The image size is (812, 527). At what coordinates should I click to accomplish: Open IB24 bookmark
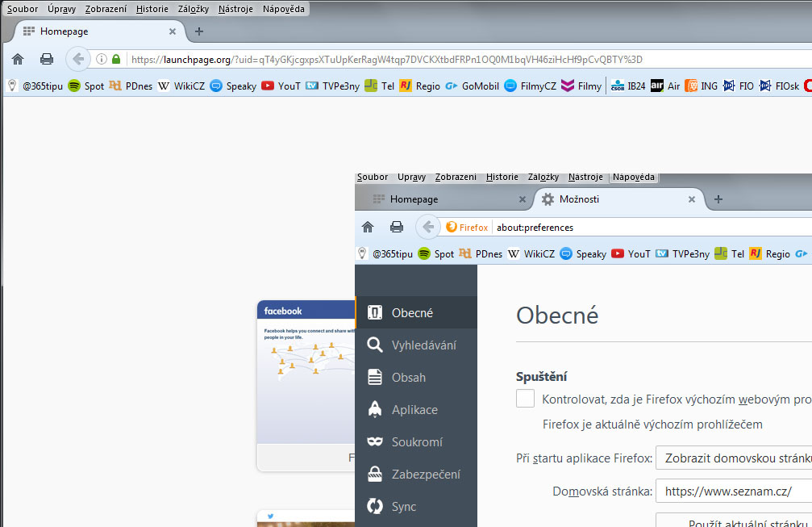pos(628,86)
